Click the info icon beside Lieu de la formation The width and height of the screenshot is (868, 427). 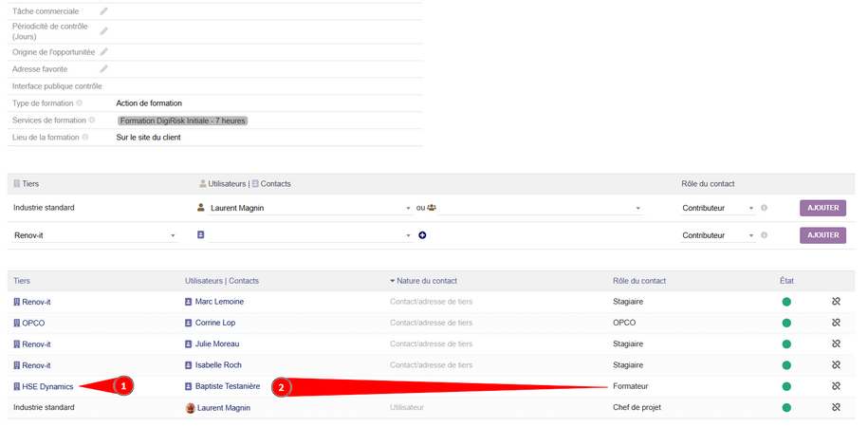click(85, 138)
